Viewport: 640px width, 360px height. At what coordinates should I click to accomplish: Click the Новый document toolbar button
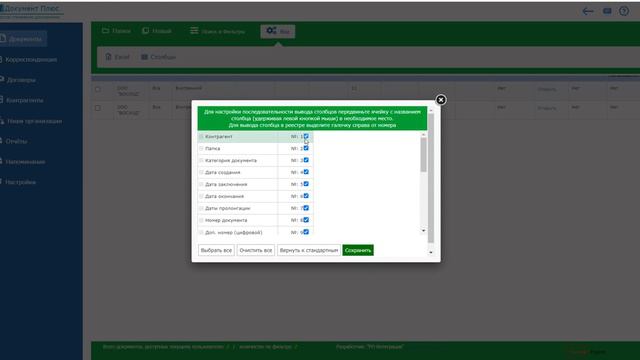[157, 31]
